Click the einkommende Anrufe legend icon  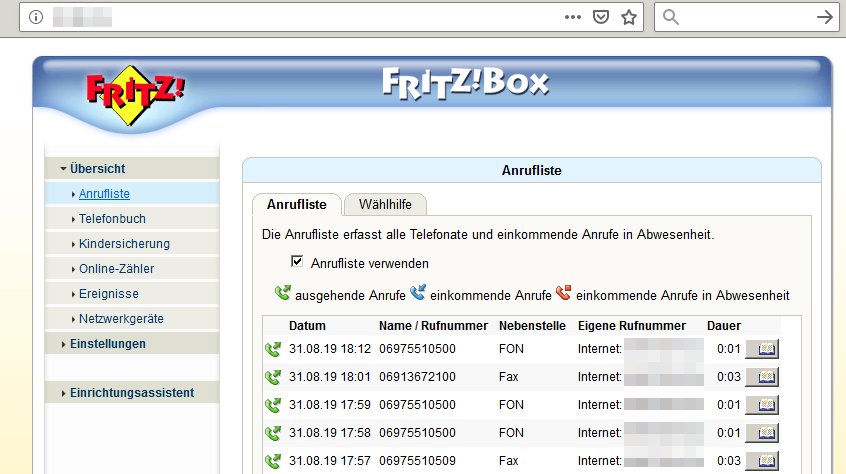[x=418, y=293]
